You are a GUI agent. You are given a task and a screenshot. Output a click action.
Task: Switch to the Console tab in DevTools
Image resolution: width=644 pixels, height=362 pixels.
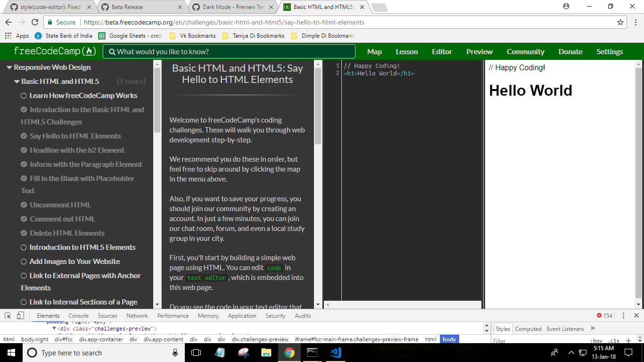(78, 315)
